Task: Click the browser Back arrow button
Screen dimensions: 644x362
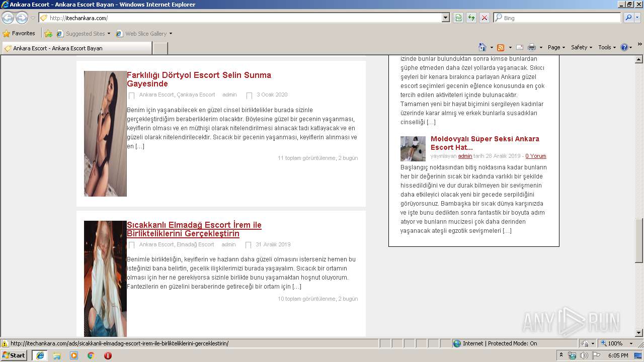Action: click(x=8, y=18)
